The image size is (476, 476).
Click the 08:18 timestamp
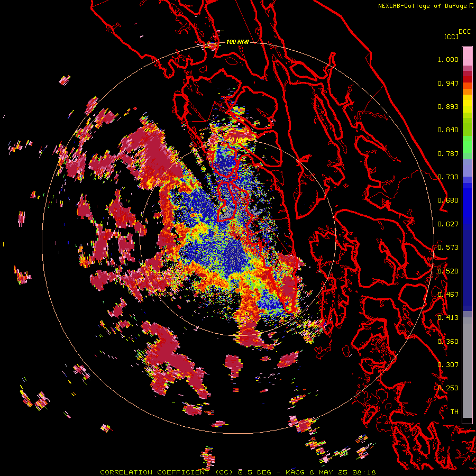(x=364, y=472)
